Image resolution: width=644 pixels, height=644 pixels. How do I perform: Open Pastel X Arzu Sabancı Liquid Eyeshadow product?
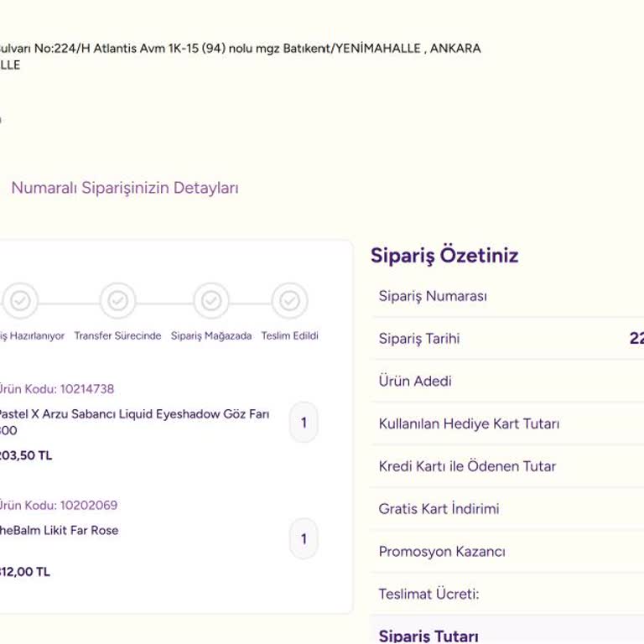point(134,422)
